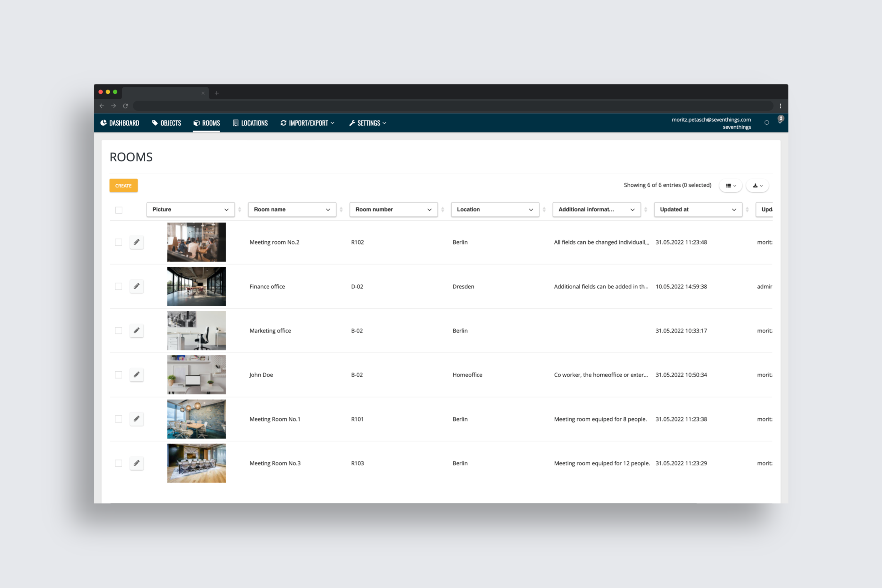Reload the page with refresh icon
This screenshot has height=588, width=882.
pos(125,106)
